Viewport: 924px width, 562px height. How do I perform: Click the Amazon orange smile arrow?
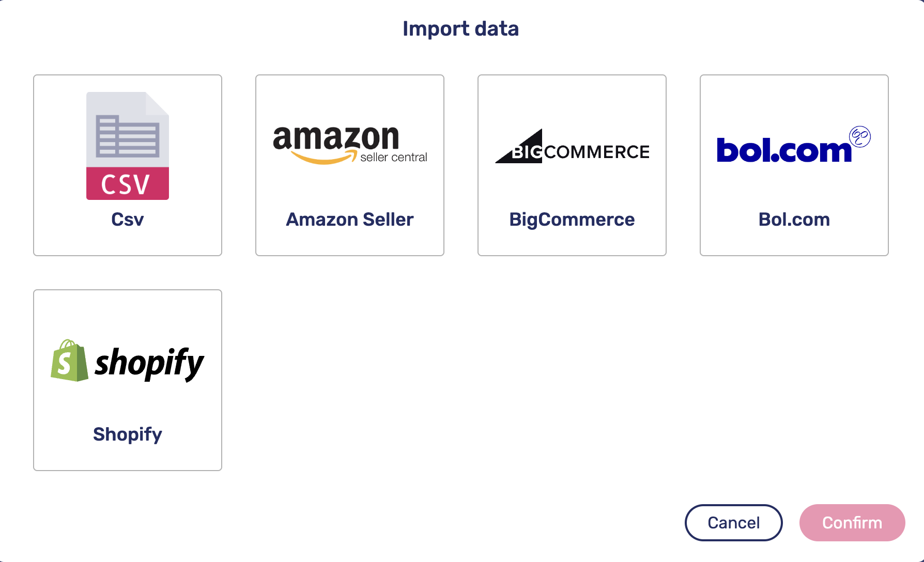tap(324, 157)
